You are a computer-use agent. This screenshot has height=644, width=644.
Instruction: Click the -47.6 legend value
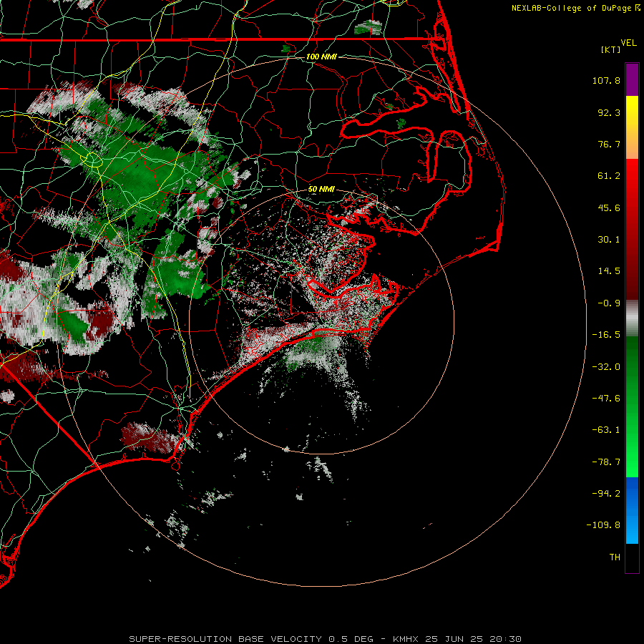[x=606, y=399]
